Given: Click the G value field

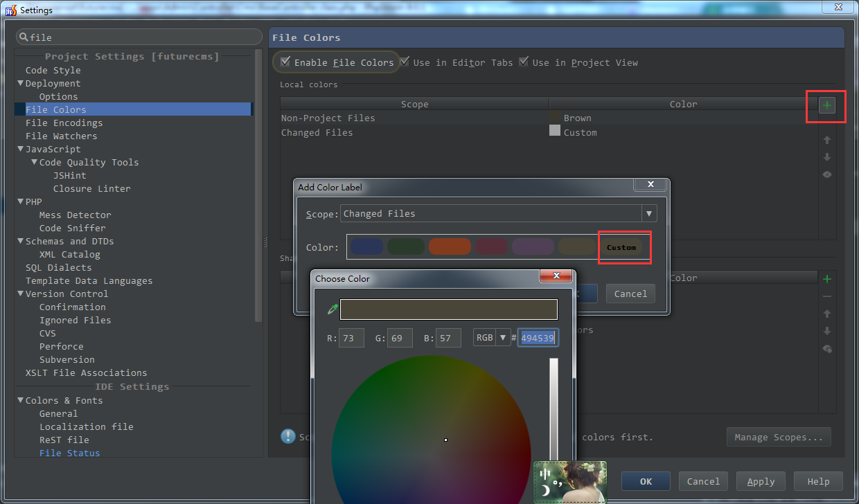Looking at the screenshot, I should click(400, 338).
